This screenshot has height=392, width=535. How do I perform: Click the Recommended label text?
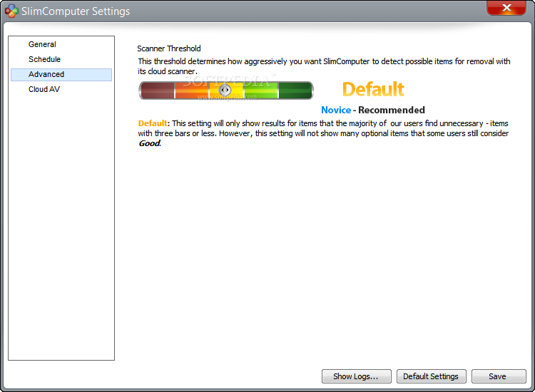(392, 110)
